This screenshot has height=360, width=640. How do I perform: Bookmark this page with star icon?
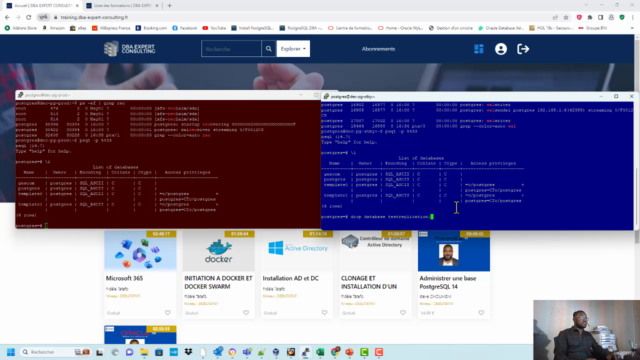point(566,18)
